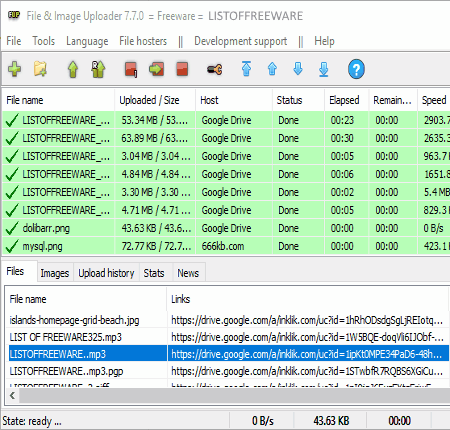Click the 43.63 KB status bar value
This screenshot has width=450, height=430.
(331, 421)
